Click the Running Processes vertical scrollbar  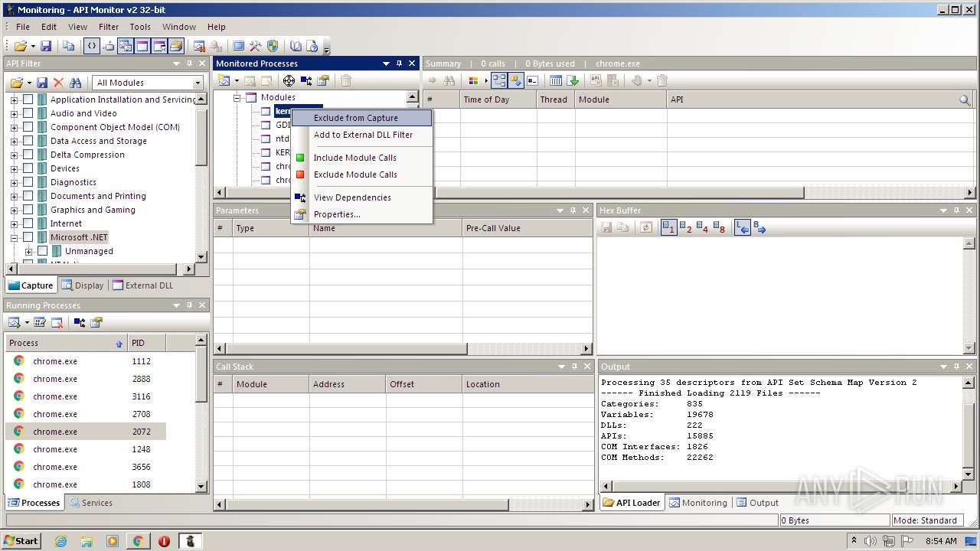(202, 412)
